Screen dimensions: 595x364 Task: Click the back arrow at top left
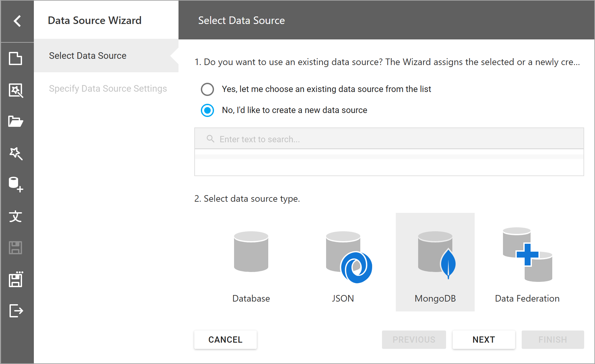pyautogui.click(x=16, y=20)
